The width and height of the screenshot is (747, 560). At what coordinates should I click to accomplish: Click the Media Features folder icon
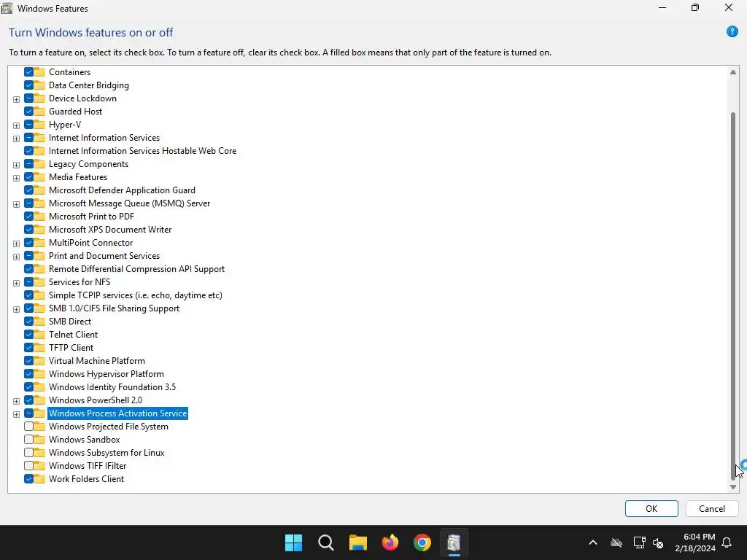39,176
